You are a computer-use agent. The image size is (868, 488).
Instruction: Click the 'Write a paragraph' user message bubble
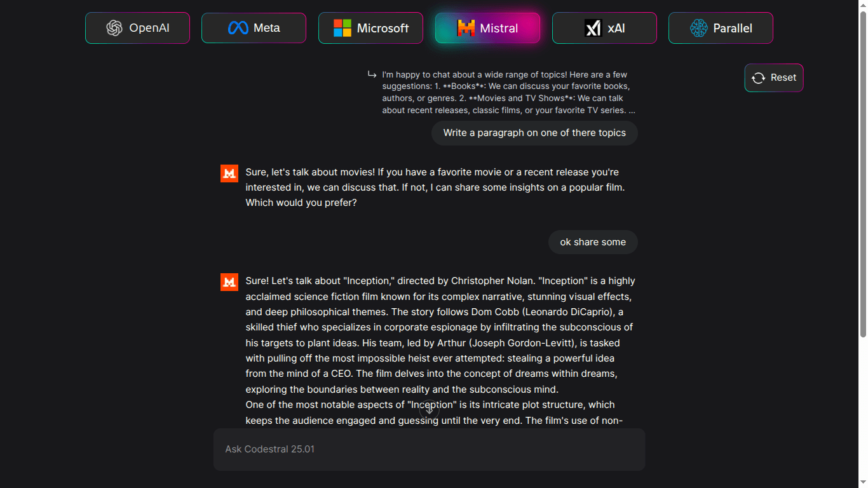coord(534,133)
